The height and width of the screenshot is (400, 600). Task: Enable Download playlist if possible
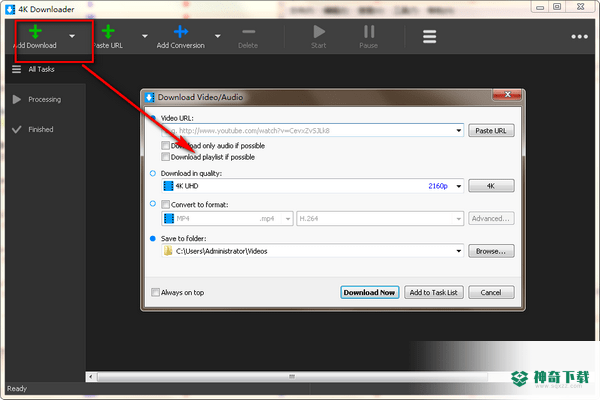(x=165, y=157)
